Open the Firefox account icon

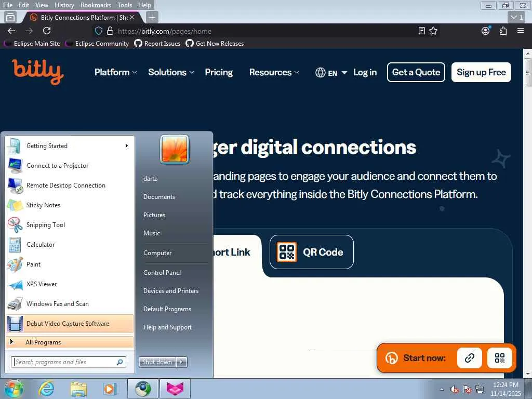pyautogui.click(x=486, y=31)
